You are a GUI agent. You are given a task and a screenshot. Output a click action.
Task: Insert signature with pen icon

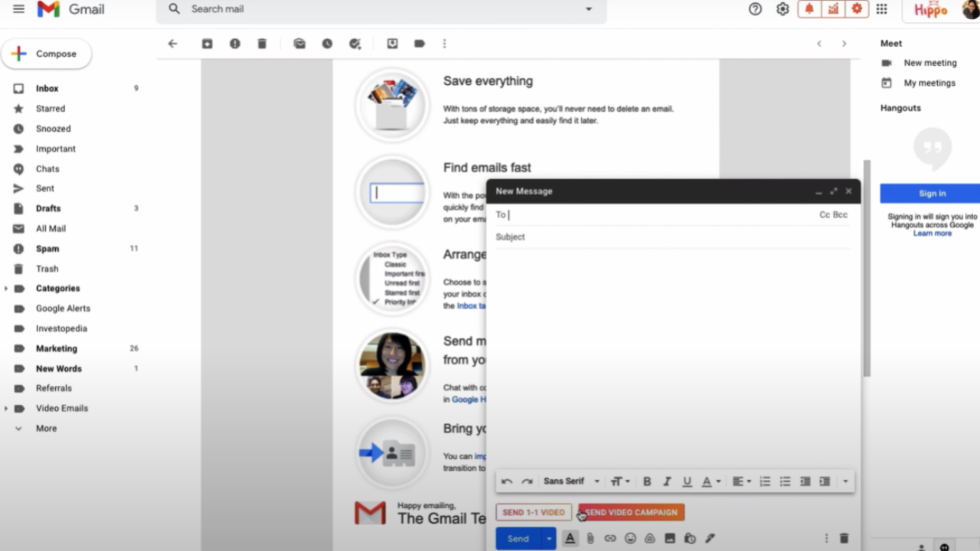(710, 539)
